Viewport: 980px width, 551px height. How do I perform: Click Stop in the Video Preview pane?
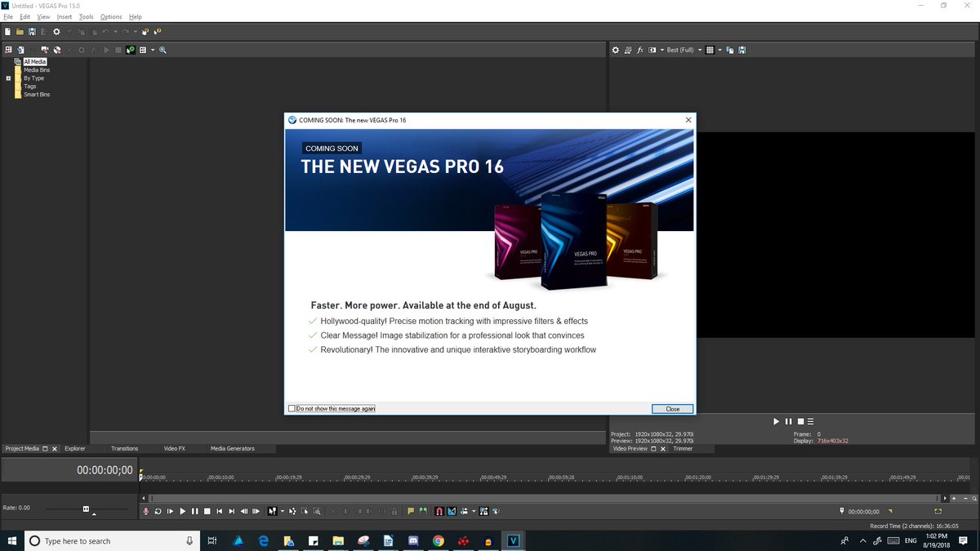[800, 421]
